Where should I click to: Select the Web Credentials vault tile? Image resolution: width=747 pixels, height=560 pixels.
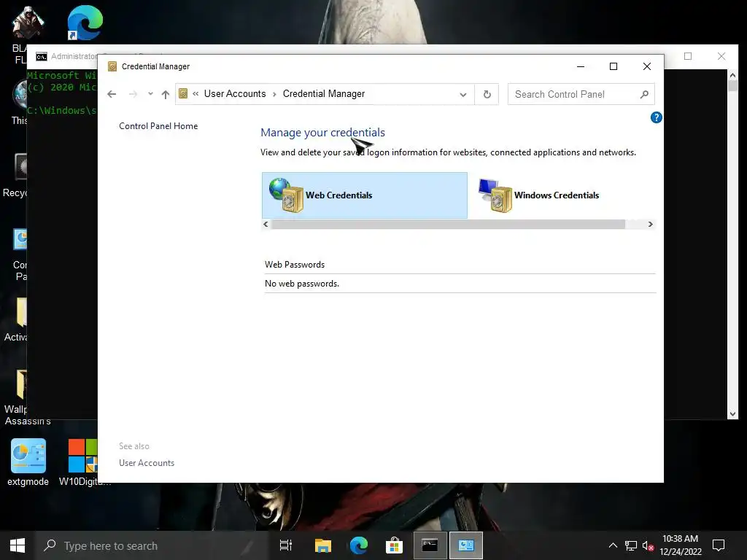click(x=365, y=195)
